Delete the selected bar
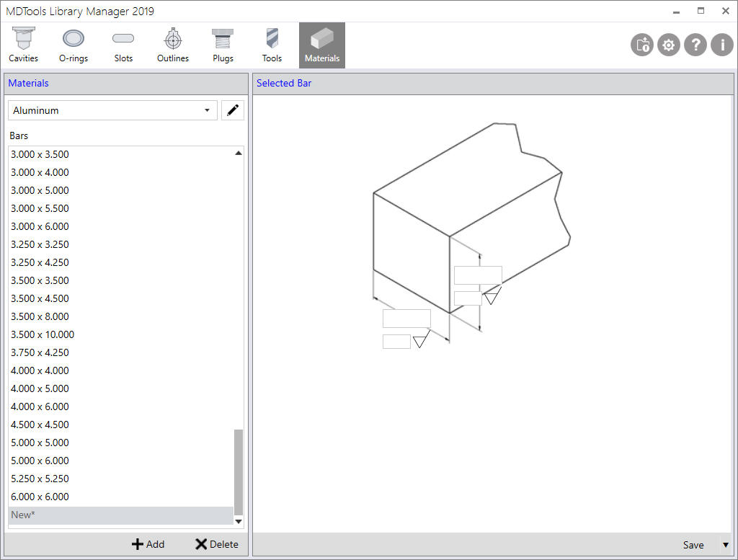Image resolution: width=738 pixels, height=560 pixels. pyautogui.click(x=216, y=544)
